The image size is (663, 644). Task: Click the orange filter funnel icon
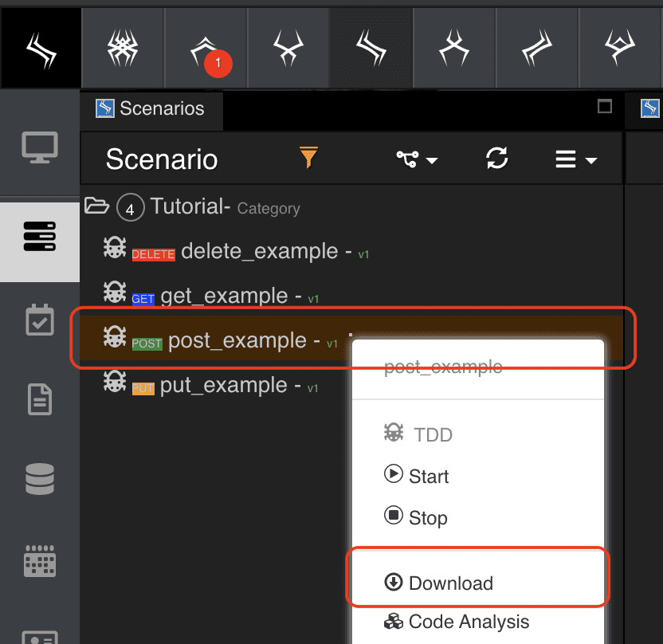coord(308,157)
